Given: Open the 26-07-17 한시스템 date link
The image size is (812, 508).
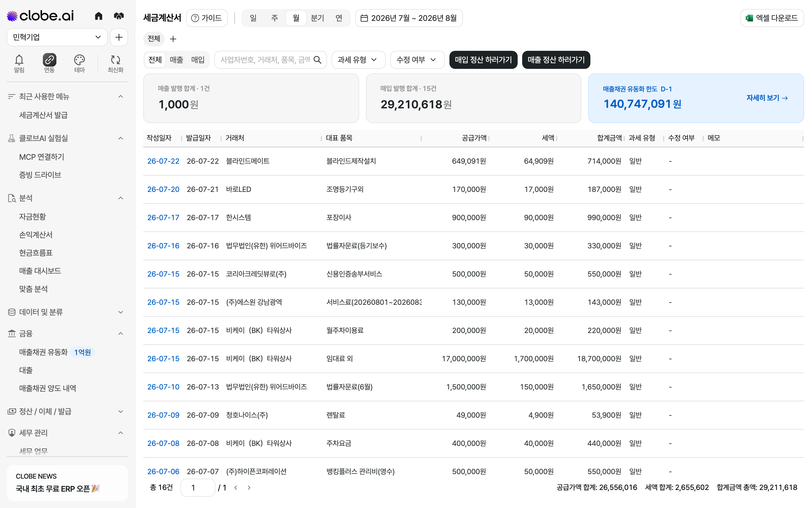Looking at the screenshot, I should [164, 218].
